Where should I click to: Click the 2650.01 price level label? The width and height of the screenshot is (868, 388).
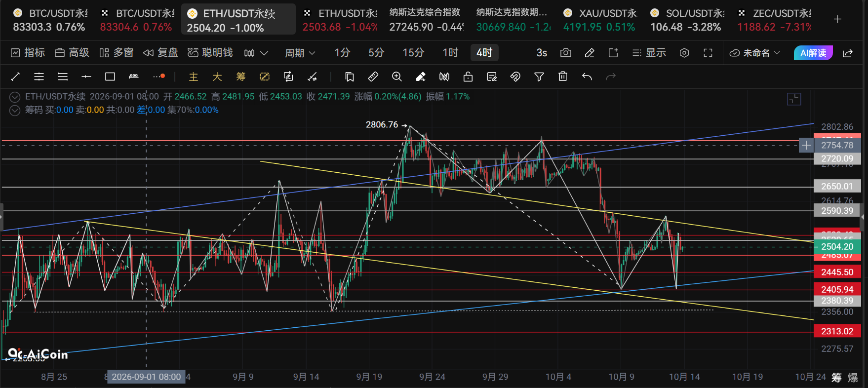tap(837, 186)
